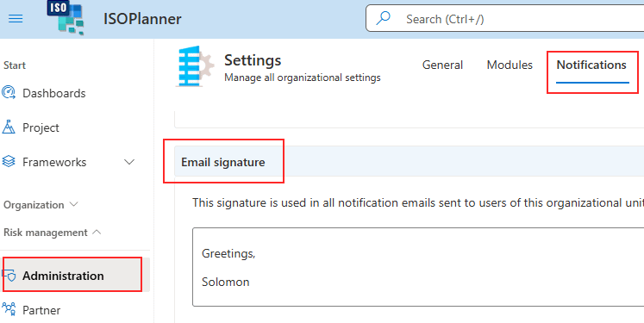Click the Start sidebar label
Screen dimensions: 644x323
[15, 65]
